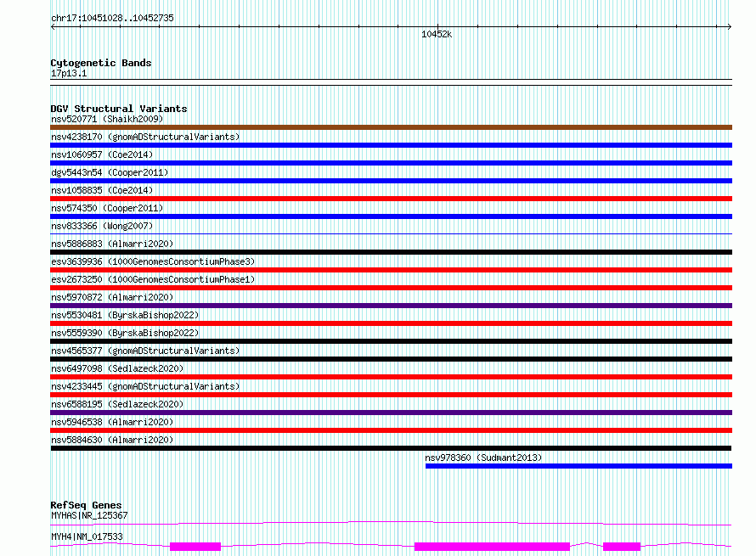Open the nsv5884630 (Almarri2020) variant label
The width and height of the screenshot is (756, 556).
point(112,440)
